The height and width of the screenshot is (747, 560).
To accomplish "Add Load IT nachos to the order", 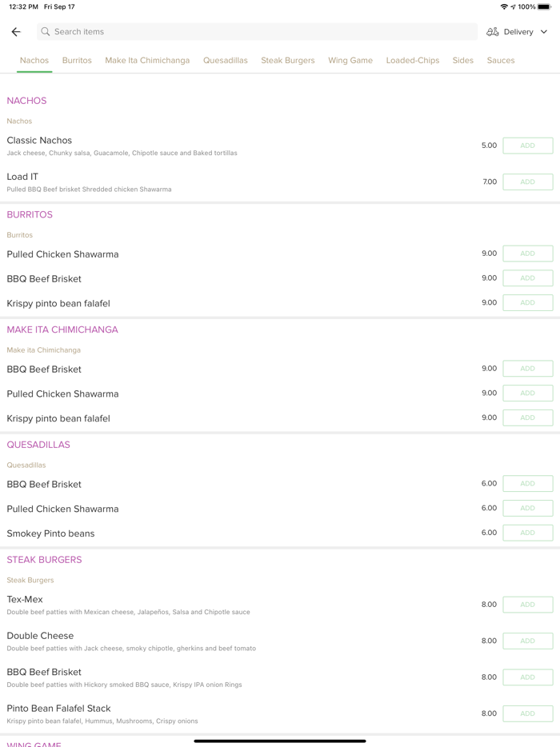I will 527,182.
